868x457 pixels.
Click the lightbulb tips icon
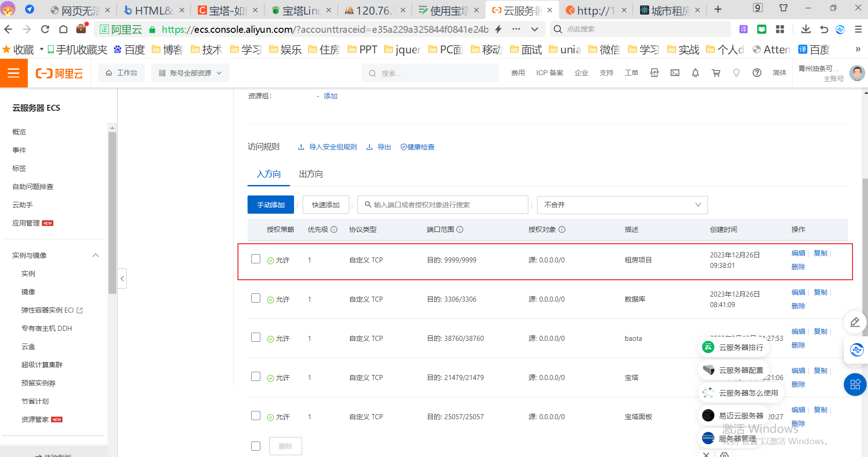click(736, 73)
